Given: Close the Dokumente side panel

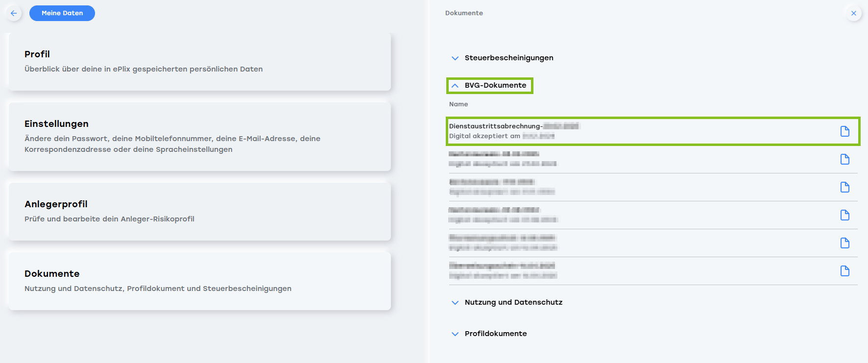Looking at the screenshot, I should 854,13.
